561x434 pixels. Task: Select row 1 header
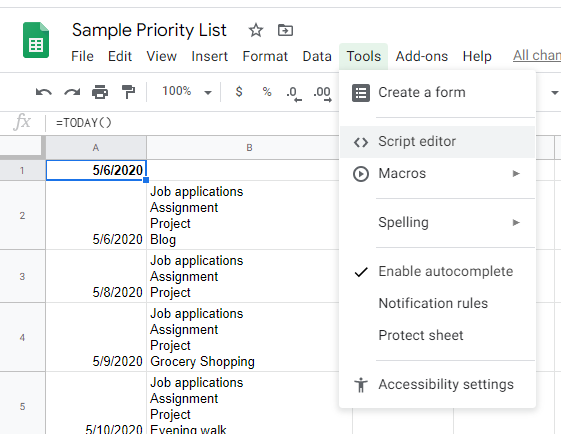pos(22,170)
